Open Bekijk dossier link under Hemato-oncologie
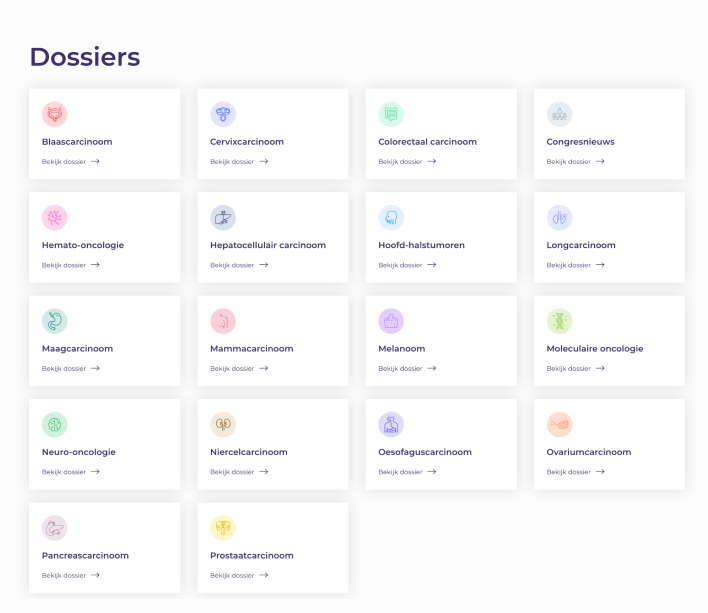708x613 pixels. click(71, 265)
